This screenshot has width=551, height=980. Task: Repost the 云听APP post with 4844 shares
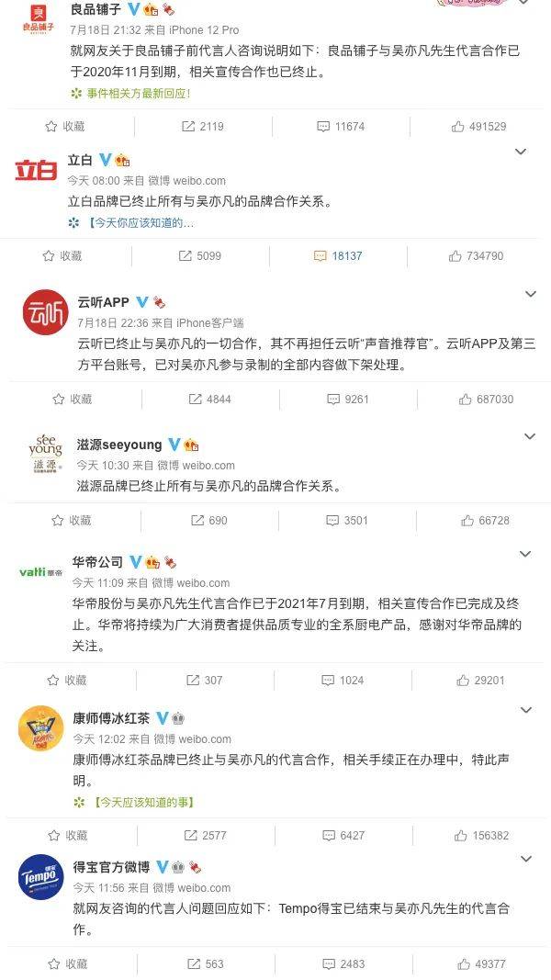210,399
